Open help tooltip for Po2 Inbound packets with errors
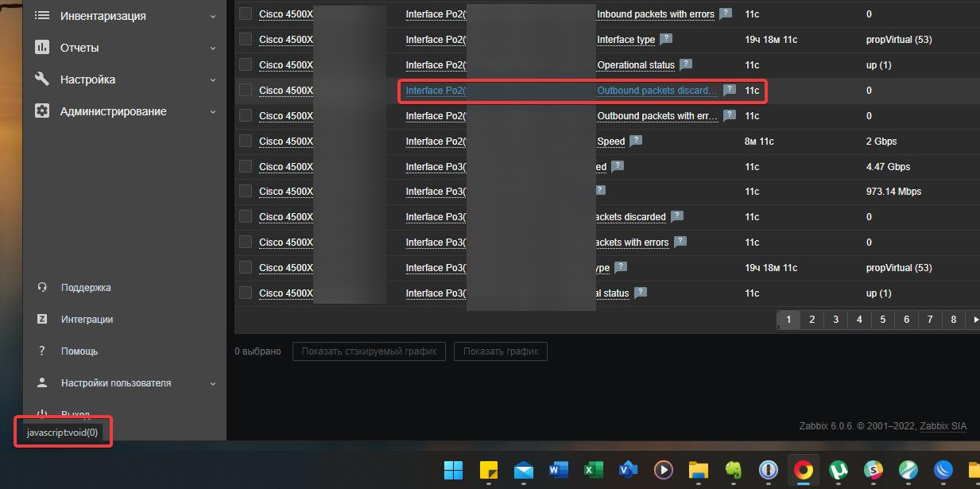Image resolution: width=980 pixels, height=489 pixels. [726, 14]
